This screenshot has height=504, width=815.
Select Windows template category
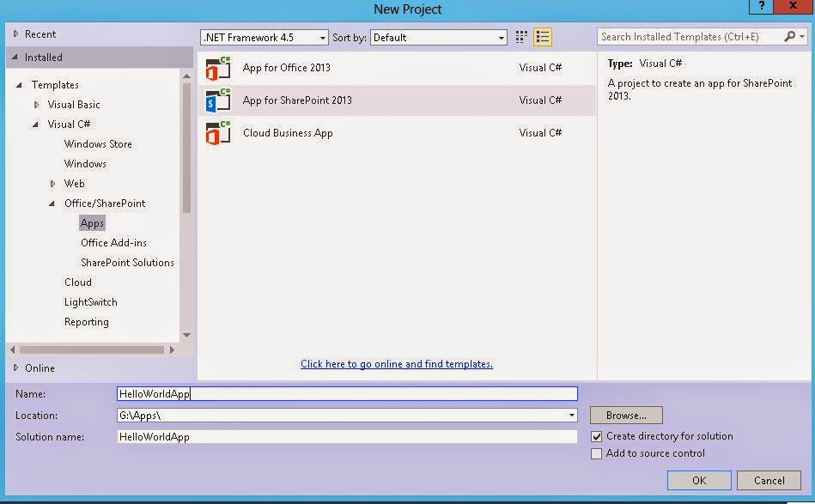pyautogui.click(x=85, y=164)
